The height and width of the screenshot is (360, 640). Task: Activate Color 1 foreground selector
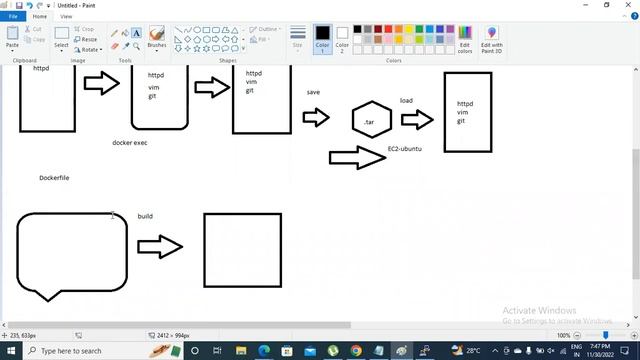pos(322,39)
